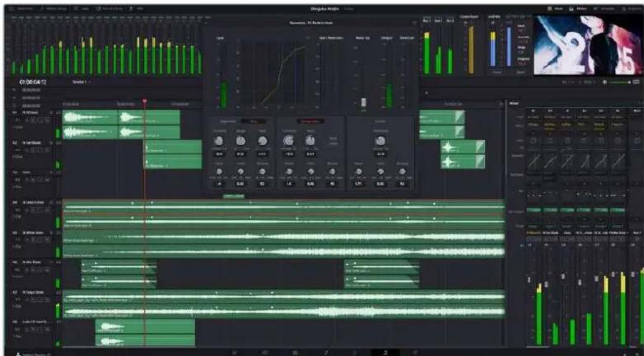Adjust the Expander Range knob

241,141
